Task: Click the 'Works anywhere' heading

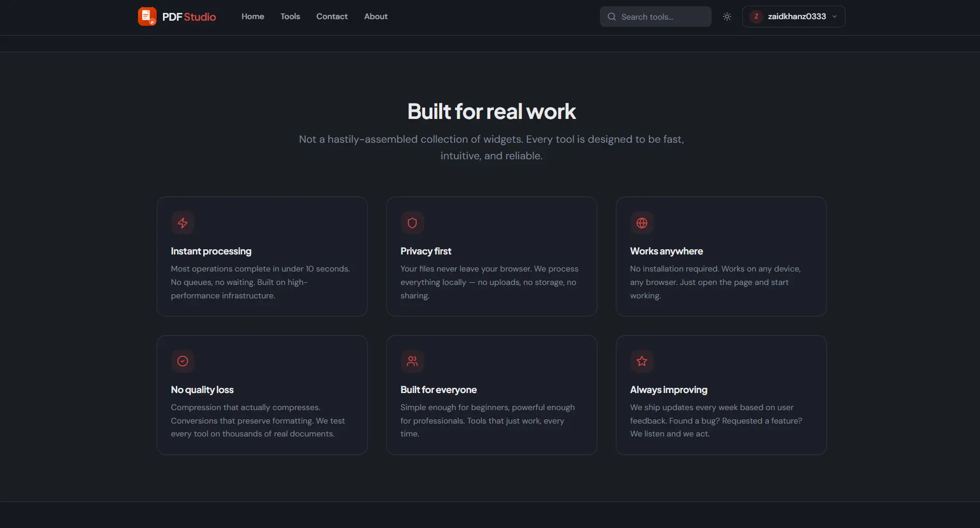Action: (666, 251)
